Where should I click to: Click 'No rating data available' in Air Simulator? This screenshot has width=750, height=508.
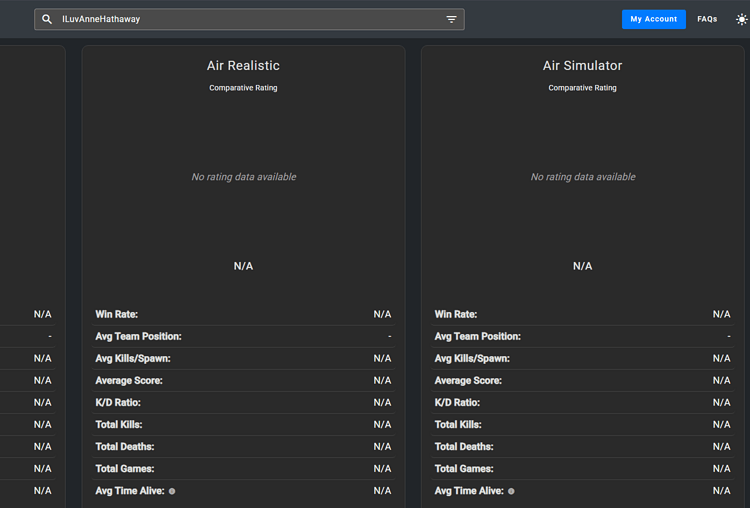coord(582,177)
